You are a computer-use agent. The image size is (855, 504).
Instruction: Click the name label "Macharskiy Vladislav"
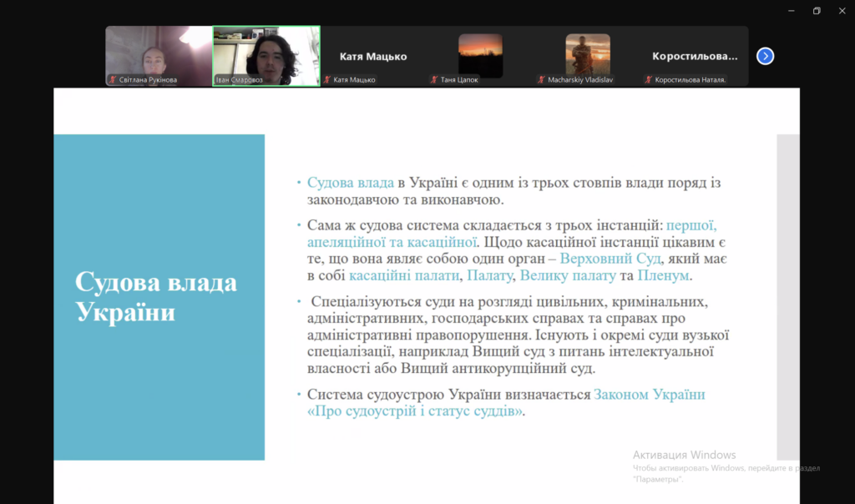580,79
